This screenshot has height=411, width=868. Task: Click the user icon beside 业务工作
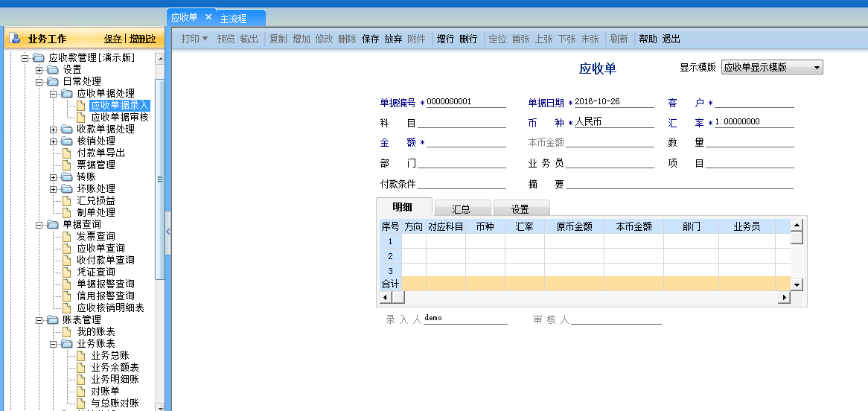pos(15,39)
